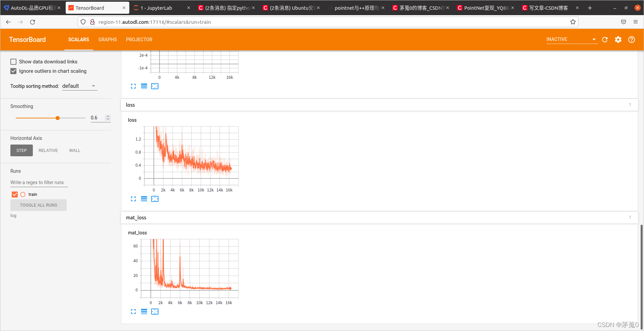The image size is (644, 331).
Task: Collapse the mat_loss section header
Action: pyautogui.click(x=379, y=217)
